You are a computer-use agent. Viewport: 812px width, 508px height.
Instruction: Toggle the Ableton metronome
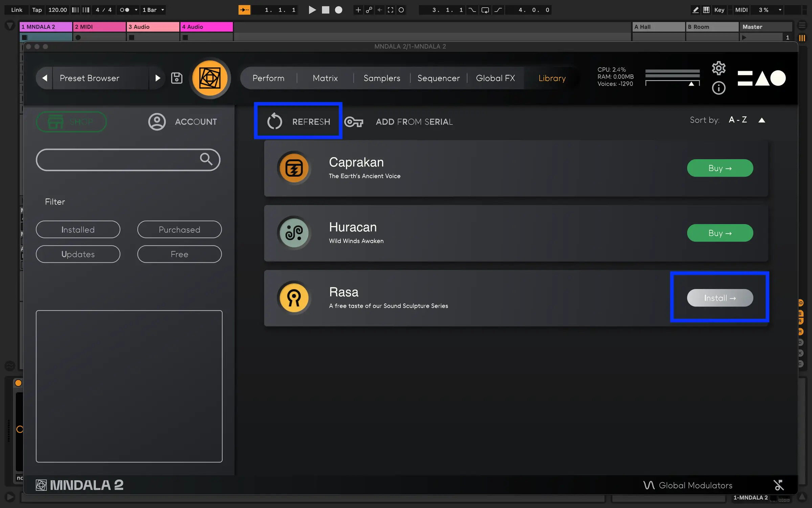125,10
